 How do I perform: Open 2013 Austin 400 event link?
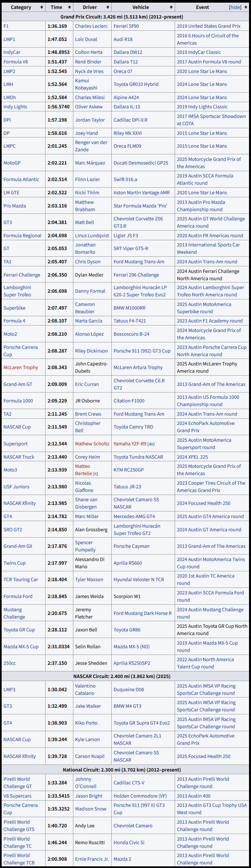pos(194,796)
